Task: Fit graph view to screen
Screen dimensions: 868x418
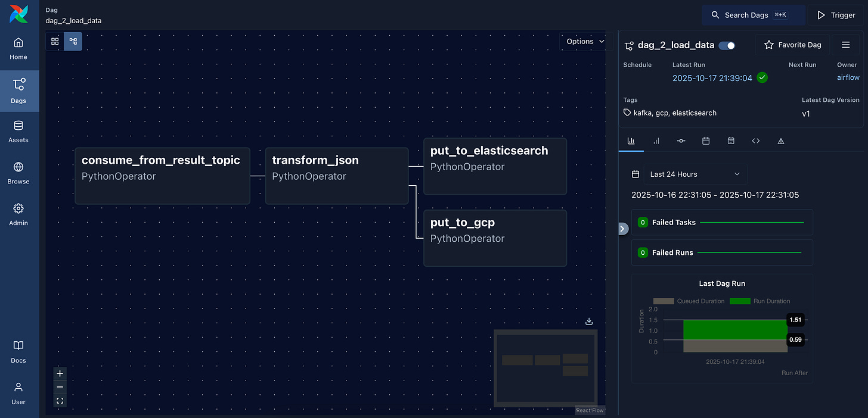Action: coord(60,401)
